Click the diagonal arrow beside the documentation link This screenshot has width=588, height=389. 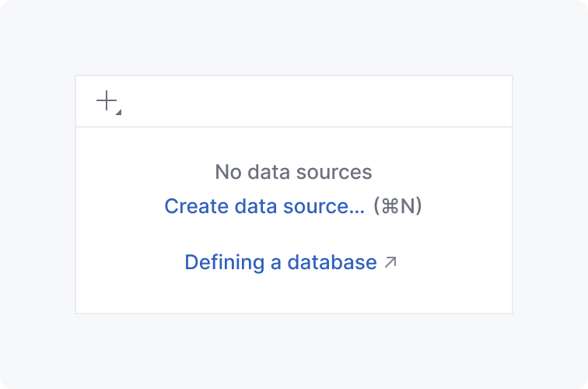click(x=390, y=262)
